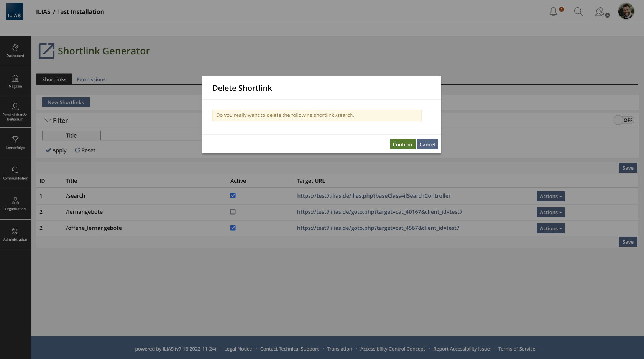Click the search magnifier icon

tap(578, 12)
